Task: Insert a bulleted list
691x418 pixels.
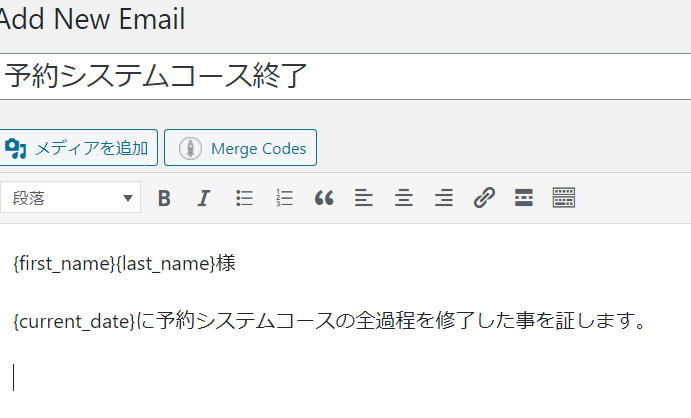Action: point(244,198)
